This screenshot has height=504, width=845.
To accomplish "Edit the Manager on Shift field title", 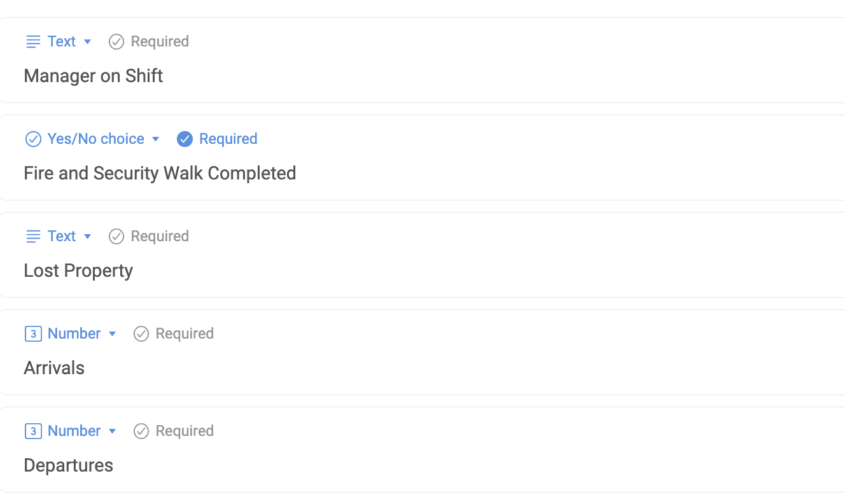I will point(94,76).
